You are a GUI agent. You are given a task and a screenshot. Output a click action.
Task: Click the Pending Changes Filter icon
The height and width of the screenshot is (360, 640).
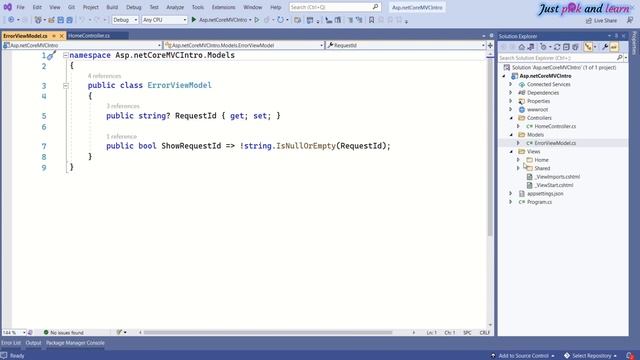pos(543,47)
